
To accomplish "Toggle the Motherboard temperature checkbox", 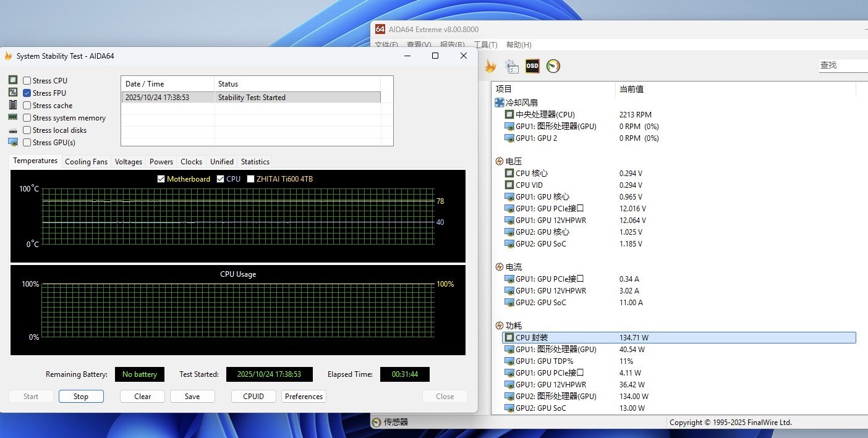I will 161,179.
